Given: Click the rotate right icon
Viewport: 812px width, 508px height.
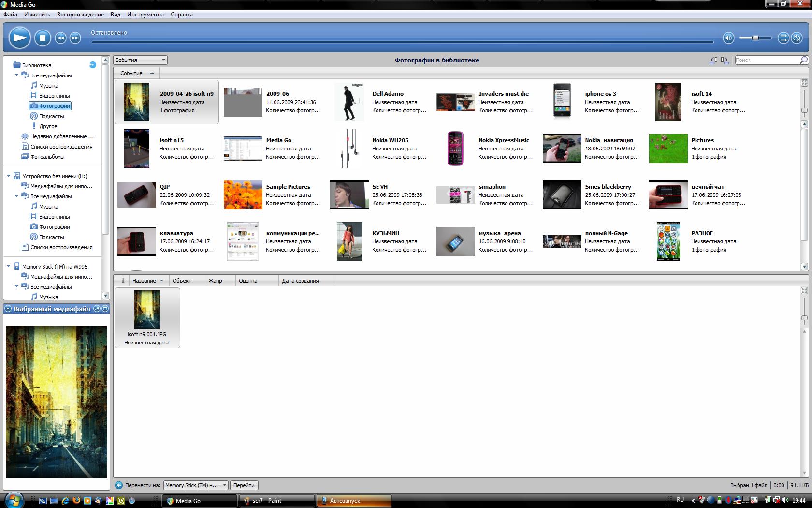Looking at the screenshot, I should click(725, 60).
